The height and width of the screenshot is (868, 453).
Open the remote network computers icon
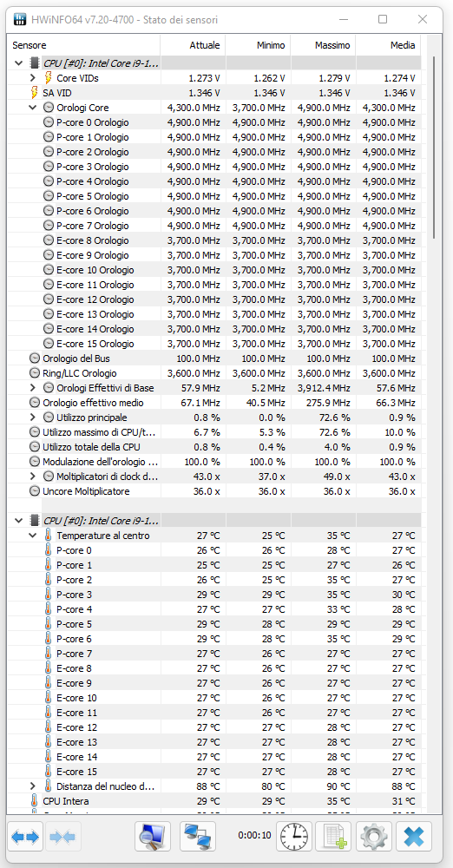198,837
